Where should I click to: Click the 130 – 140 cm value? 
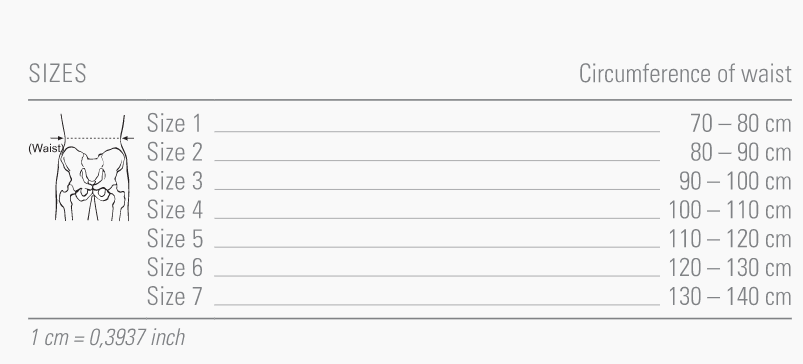(x=730, y=297)
